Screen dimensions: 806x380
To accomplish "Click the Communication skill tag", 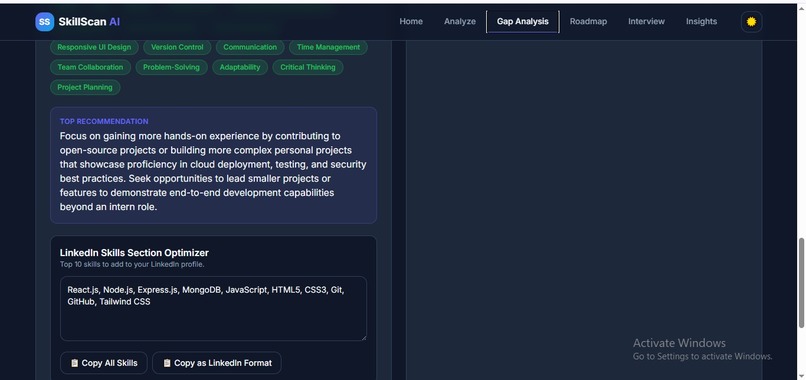I will click(x=250, y=47).
